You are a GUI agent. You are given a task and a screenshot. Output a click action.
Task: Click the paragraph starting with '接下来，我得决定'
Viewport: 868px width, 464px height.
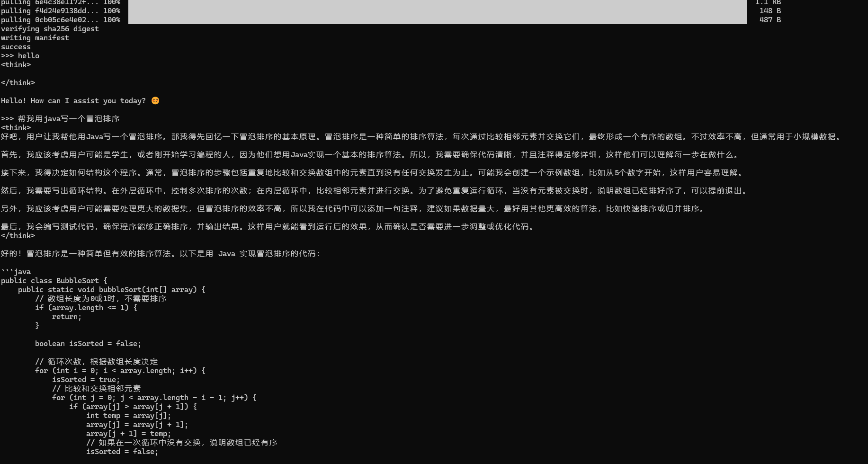pos(373,173)
